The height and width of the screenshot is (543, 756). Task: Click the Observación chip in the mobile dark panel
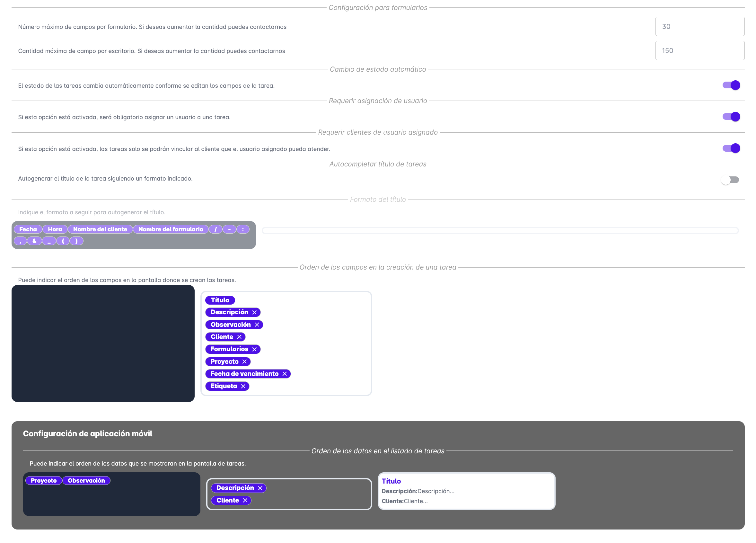click(86, 480)
